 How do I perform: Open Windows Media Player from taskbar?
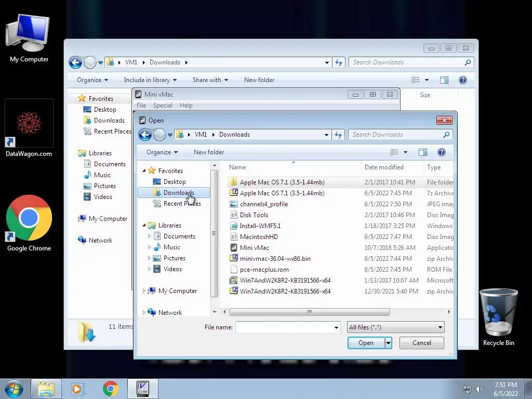(77, 389)
